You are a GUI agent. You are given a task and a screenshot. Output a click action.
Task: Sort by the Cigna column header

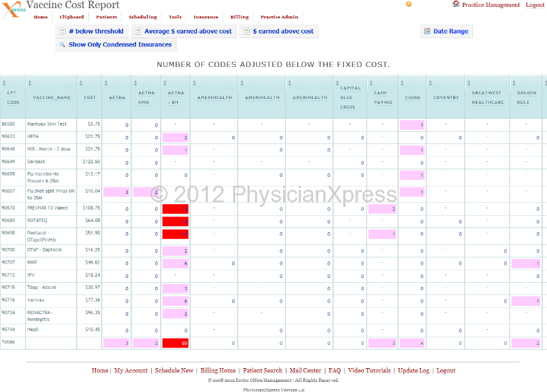tap(412, 97)
